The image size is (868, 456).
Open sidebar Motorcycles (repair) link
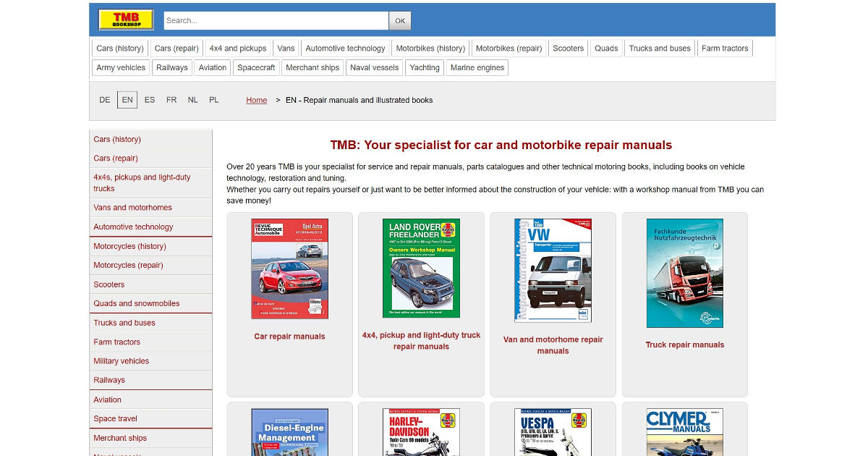150,265
